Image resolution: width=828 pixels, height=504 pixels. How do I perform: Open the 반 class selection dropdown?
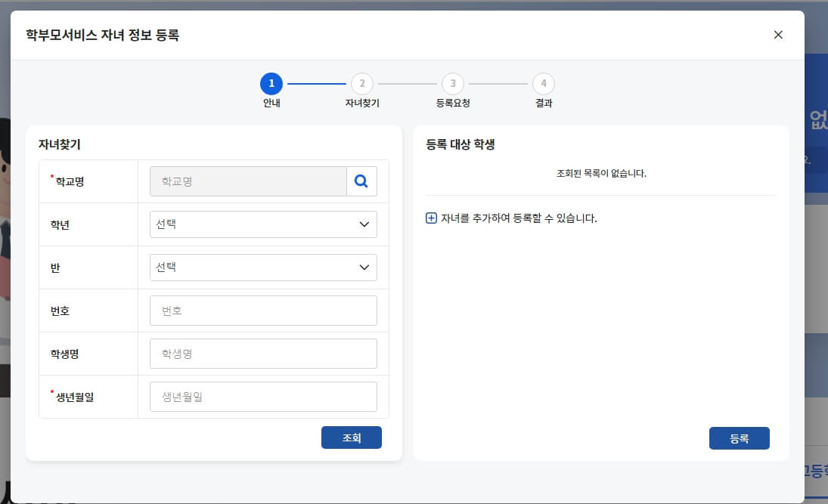[x=262, y=267]
